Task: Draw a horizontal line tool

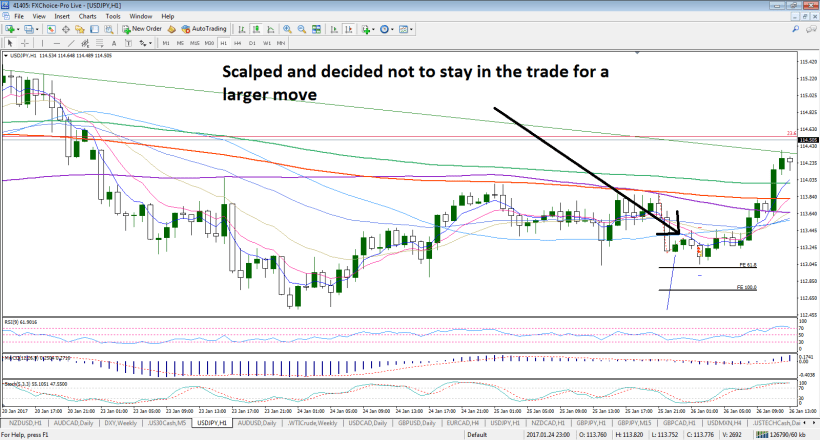Action: point(56,43)
